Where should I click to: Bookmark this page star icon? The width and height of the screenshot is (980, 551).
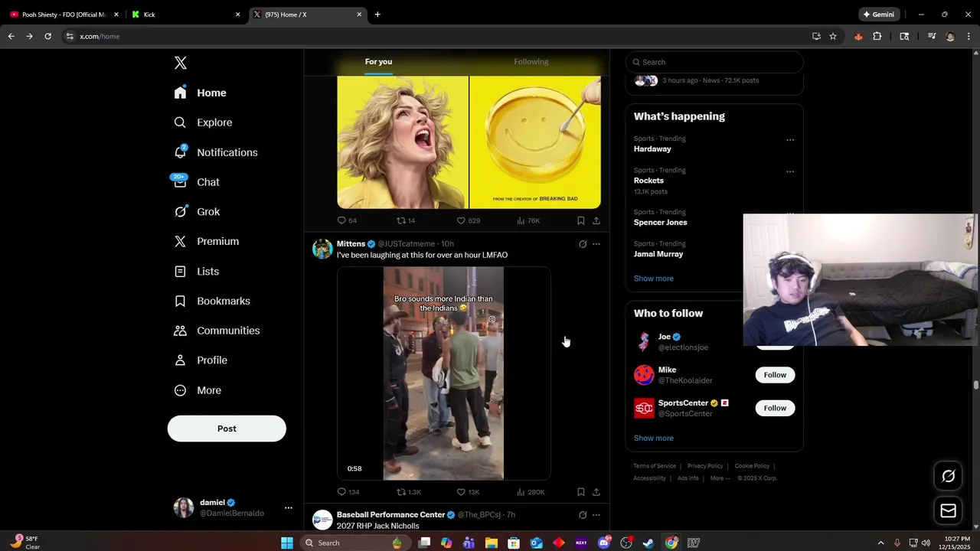pos(833,36)
